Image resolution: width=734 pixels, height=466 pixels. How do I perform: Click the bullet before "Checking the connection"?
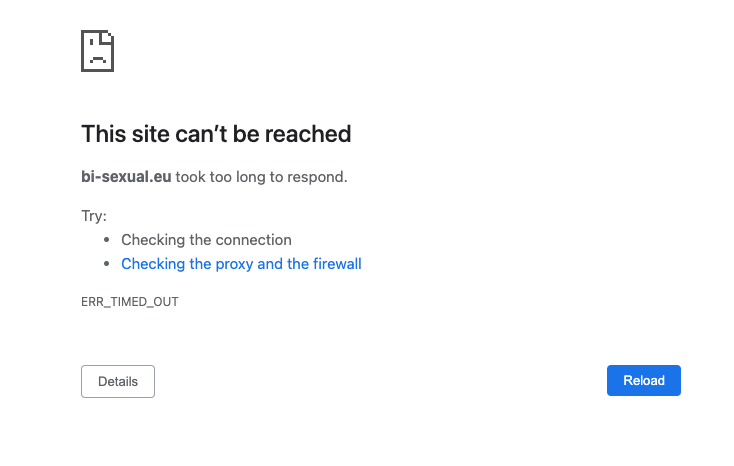(107, 241)
